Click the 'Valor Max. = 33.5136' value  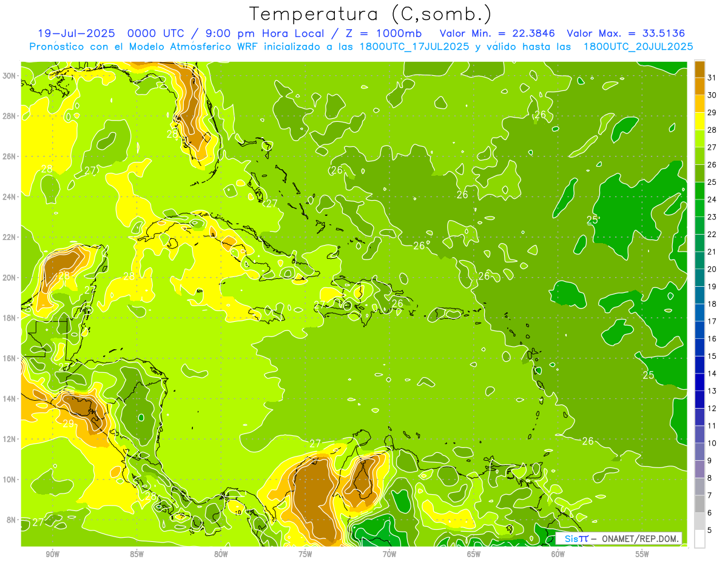[625, 33]
